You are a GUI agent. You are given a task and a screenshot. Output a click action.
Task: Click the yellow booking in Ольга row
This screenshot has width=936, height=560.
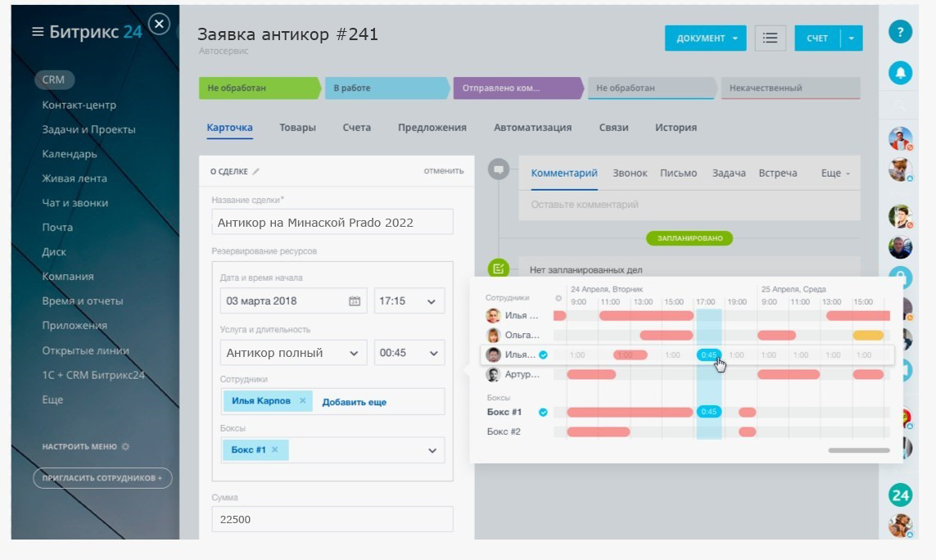click(x=868, y=335)
